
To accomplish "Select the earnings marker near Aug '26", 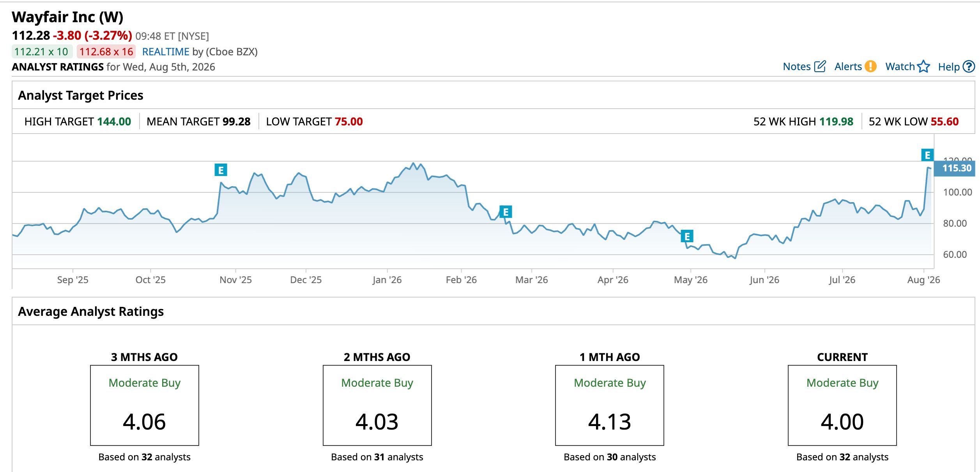I will (x=927, y=155).
